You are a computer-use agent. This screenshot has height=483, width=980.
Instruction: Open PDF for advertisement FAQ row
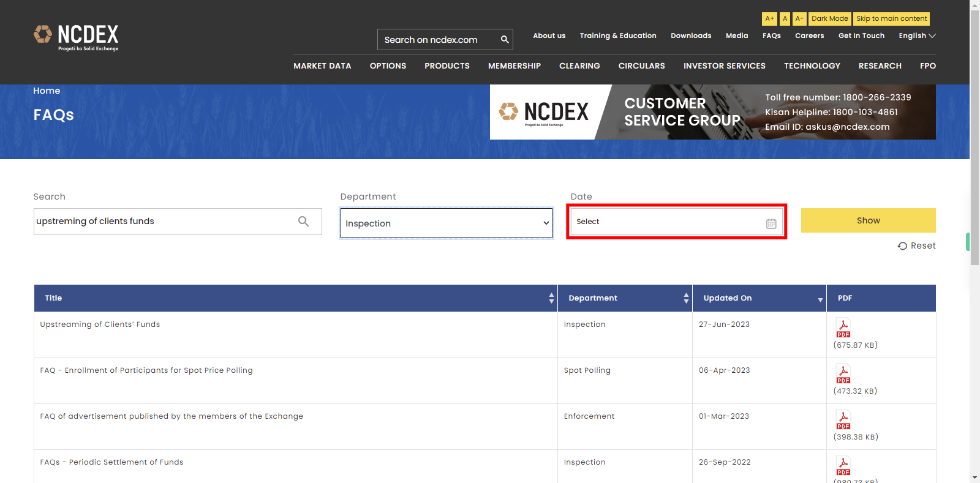pyautogui.click(x=843, y=420)
